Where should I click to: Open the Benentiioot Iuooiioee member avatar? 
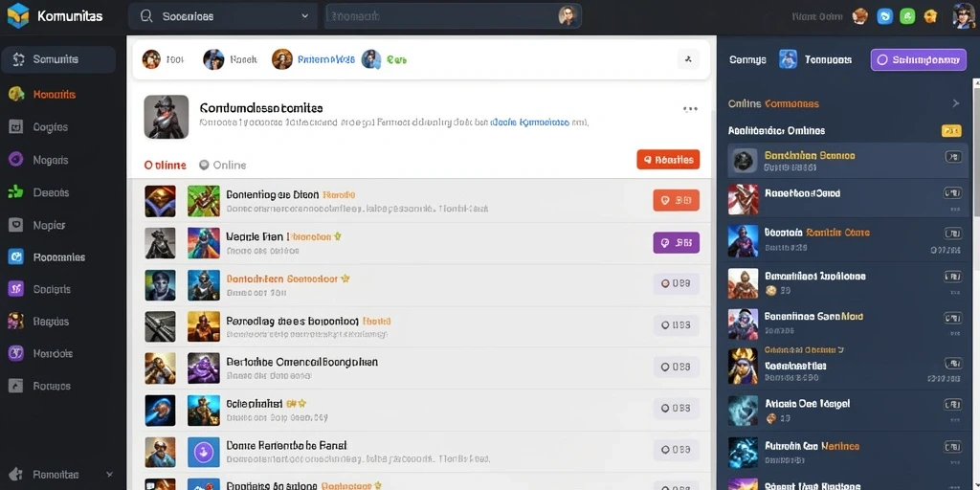tap(743, 283)
